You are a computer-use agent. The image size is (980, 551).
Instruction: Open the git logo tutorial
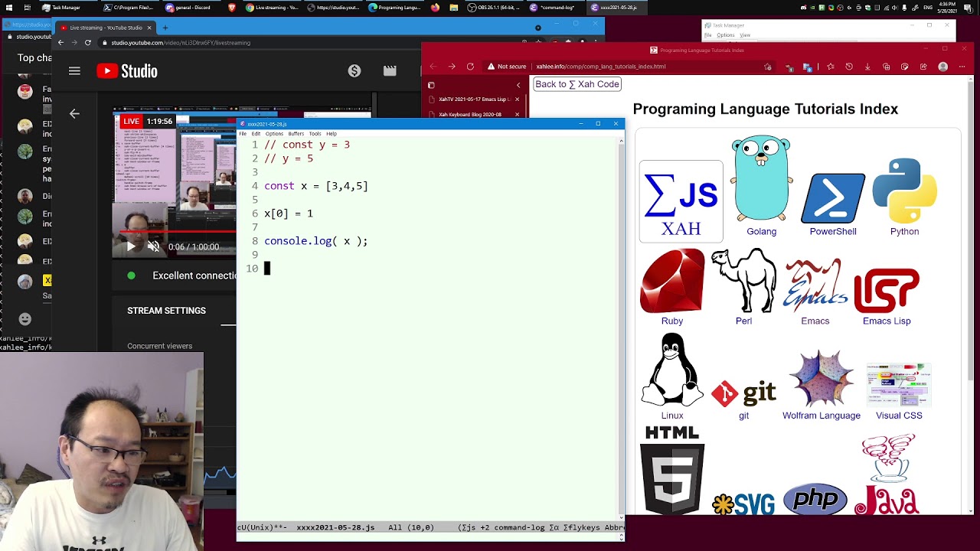click(743, 393)
